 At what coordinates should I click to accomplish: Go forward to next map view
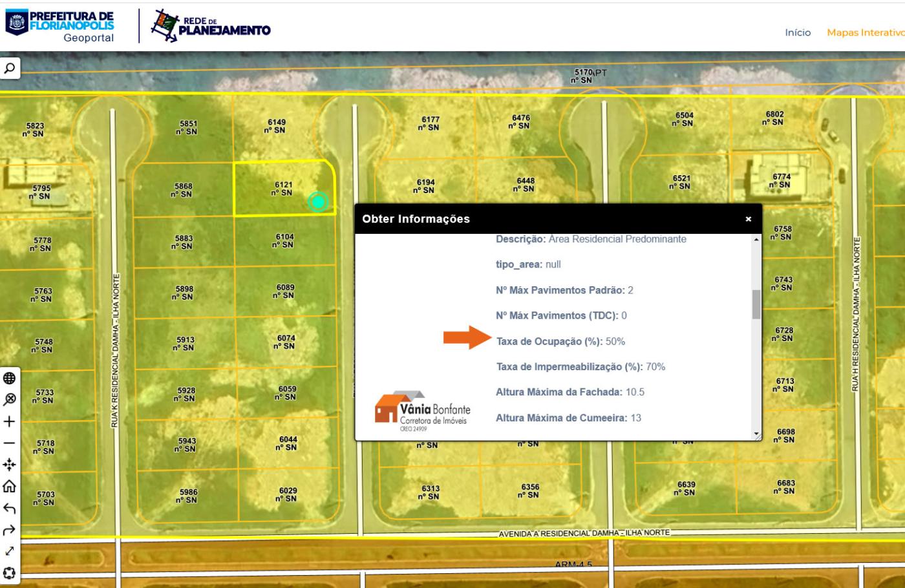click(x=10, y=530)
